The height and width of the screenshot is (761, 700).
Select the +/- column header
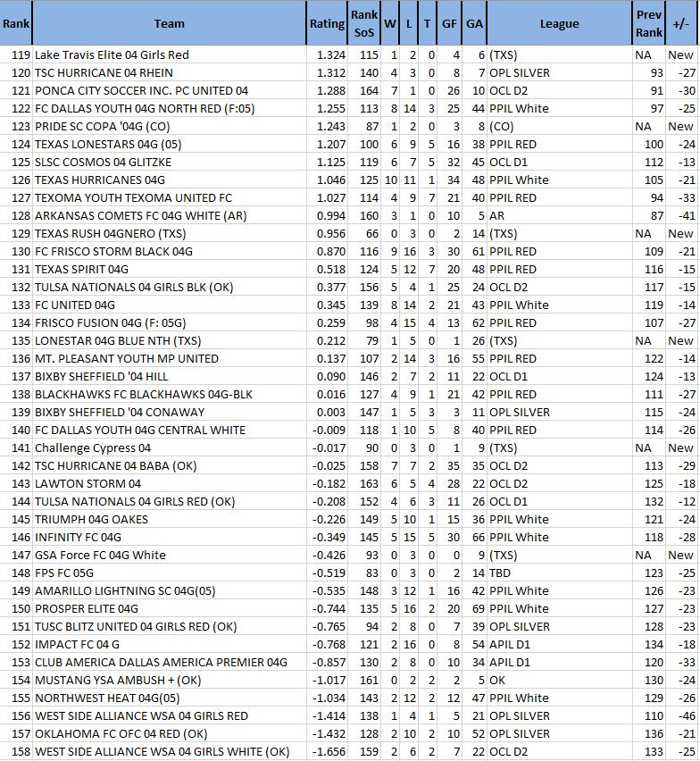point(680,23)
